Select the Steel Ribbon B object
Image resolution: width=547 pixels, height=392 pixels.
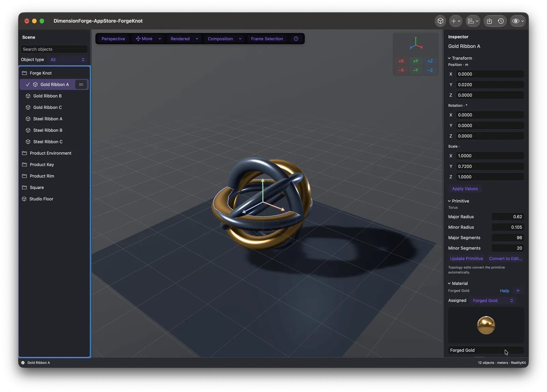coord(54,130)
